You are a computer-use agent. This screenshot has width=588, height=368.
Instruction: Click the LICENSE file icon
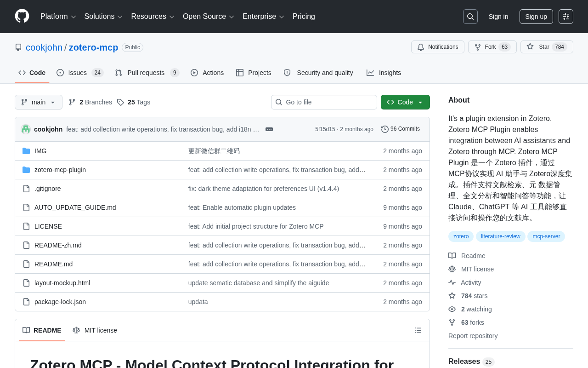[x=26, y=226]
